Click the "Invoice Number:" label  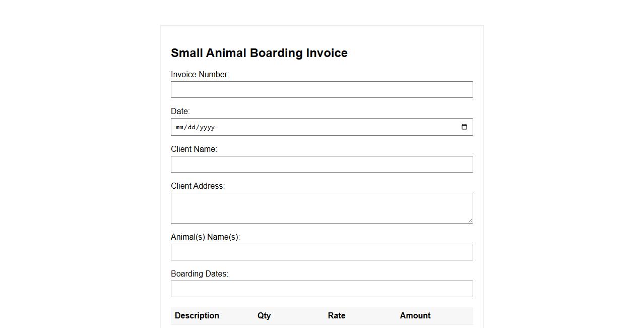(200, 75)
